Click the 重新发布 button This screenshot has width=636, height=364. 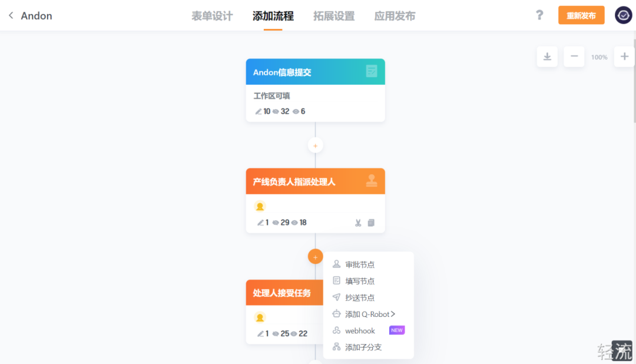[581, 15]
